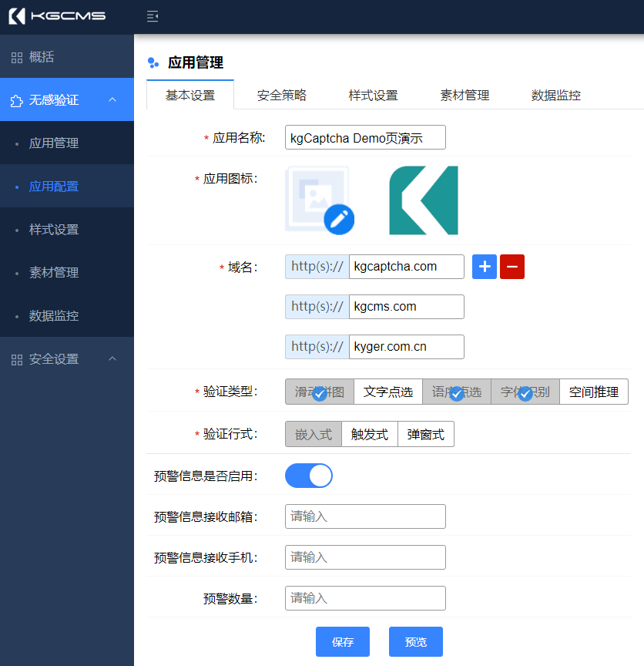644x666 pixels.
Task: Click the kyger.com.cn domain field
Action: point(406,347)
